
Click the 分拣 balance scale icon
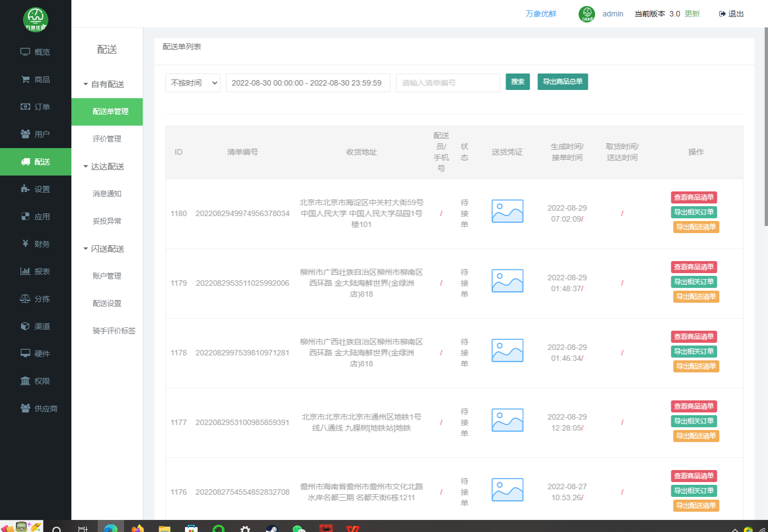(x=25, y=299)
